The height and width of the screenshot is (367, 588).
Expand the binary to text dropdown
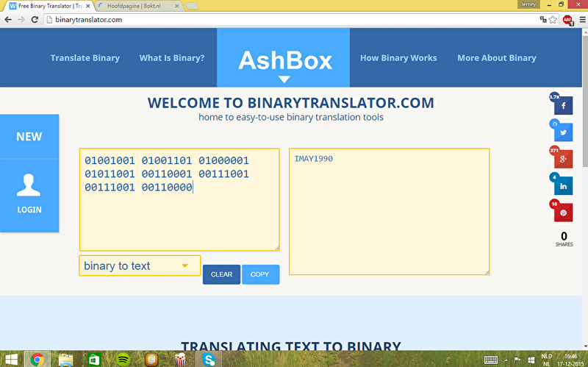tap(140, 266)
